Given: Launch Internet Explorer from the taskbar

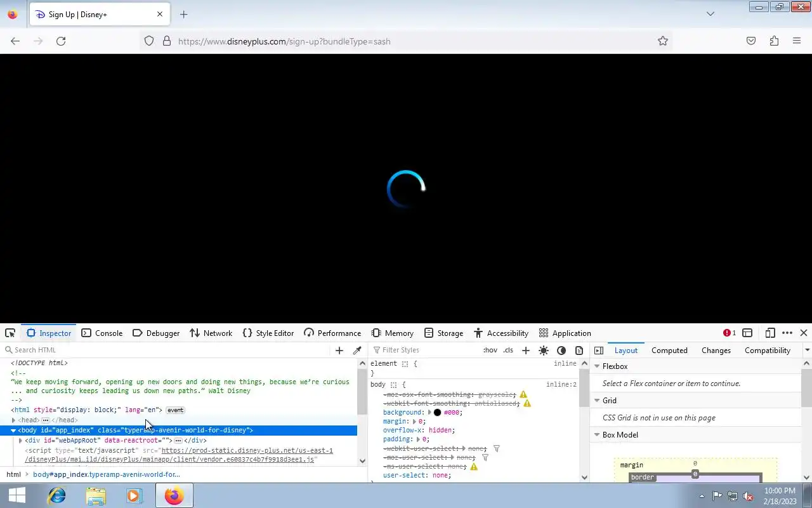Looking at the screenshot, I should 57,495.
